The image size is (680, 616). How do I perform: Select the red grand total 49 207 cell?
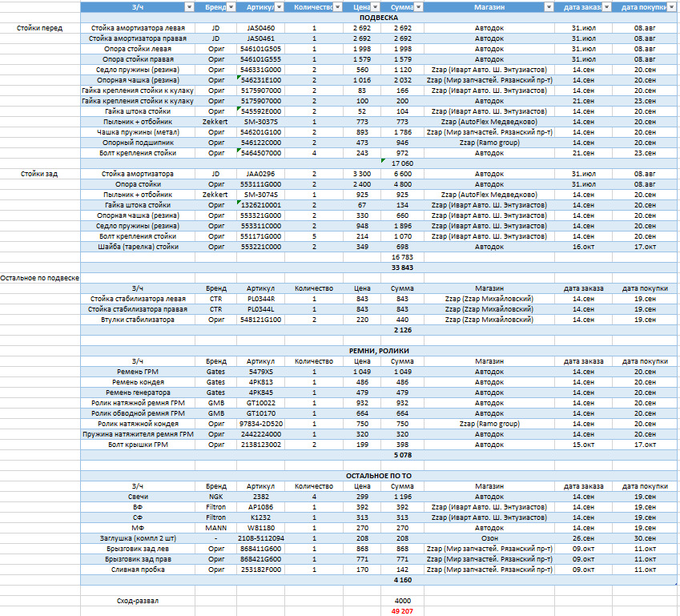[x=402, y=611]
